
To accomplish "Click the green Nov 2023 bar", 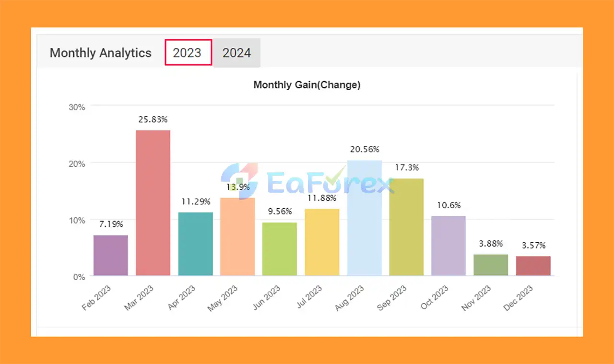I will pos(491,265).
